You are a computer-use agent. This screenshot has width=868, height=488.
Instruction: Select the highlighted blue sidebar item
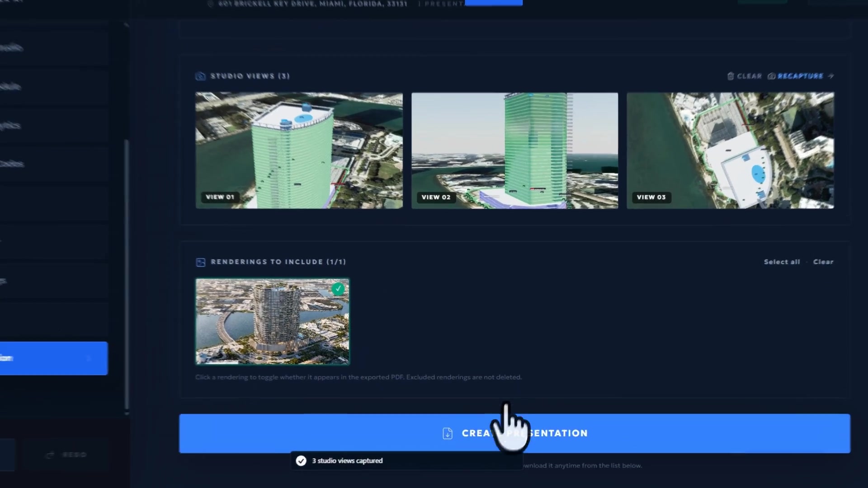[54, 358]
